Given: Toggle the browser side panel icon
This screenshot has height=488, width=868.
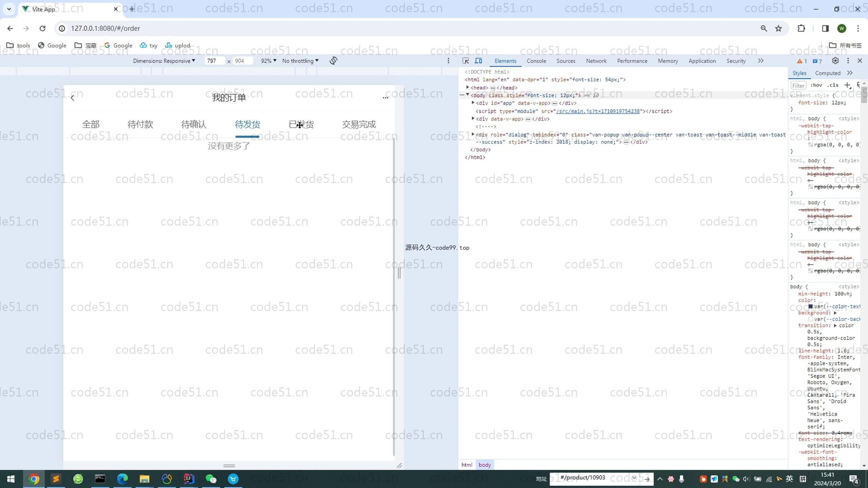Looking at the screenshot, I should coord(825,28).
